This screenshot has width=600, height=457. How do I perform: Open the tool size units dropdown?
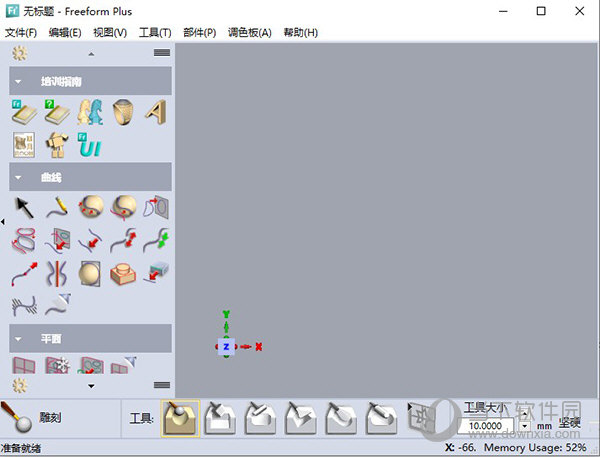525,426
